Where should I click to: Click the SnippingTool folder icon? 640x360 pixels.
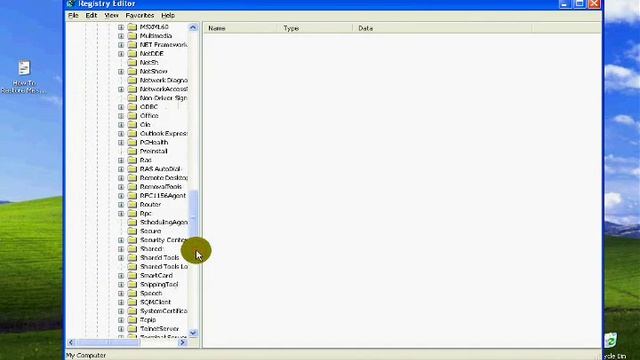tap(132, 284)
